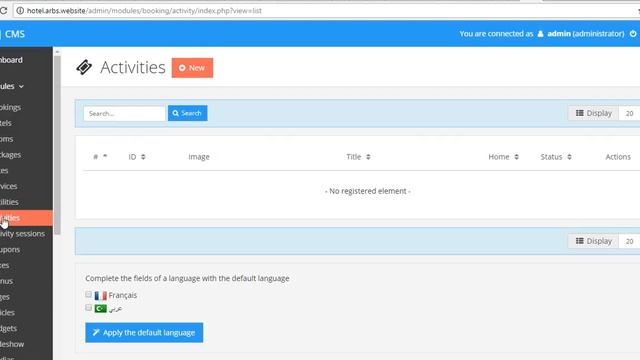Sort the list by Home column
The height and width of the screenshot is (360, 640).
coord(503,157)
